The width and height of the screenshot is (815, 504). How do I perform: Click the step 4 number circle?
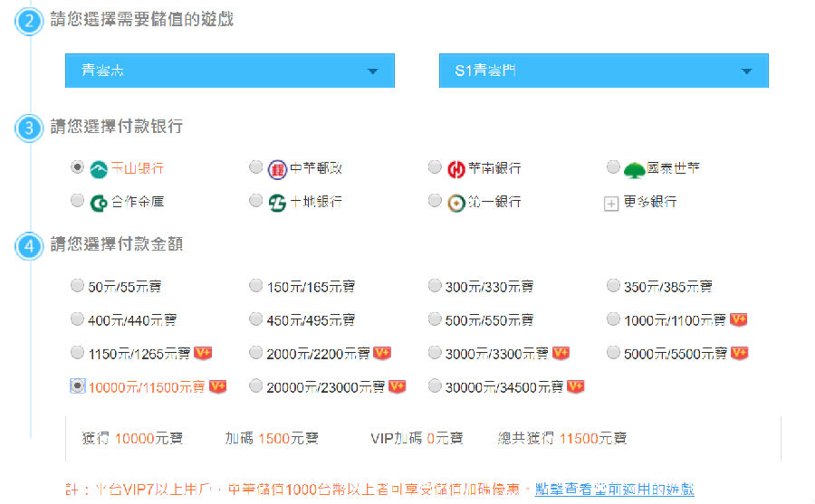[30, 245]
